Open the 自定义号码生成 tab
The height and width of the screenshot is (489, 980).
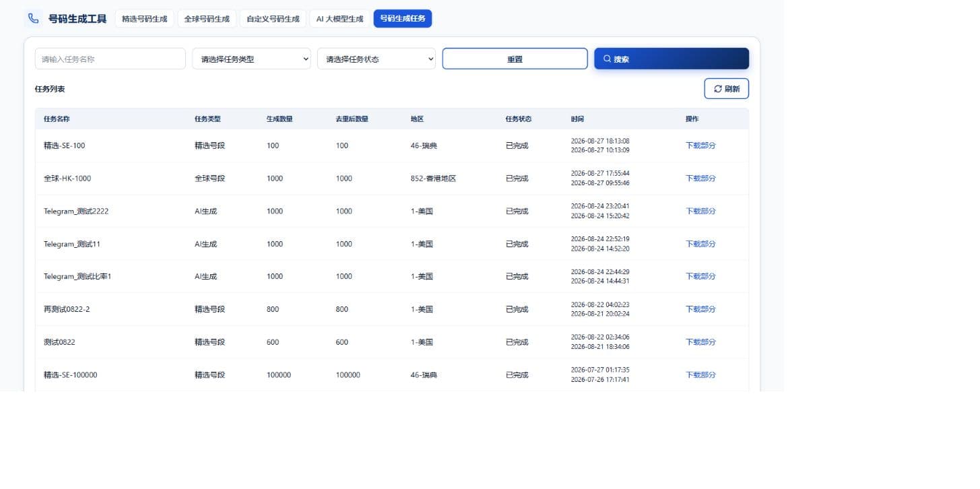(x=273, y=19)
